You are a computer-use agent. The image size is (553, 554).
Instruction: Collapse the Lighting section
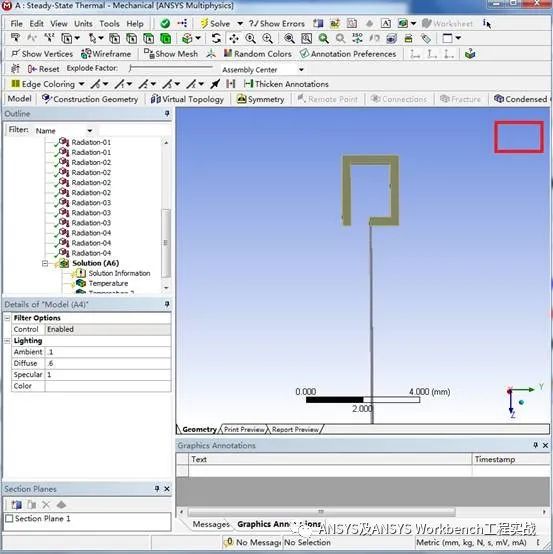[7, 341]
